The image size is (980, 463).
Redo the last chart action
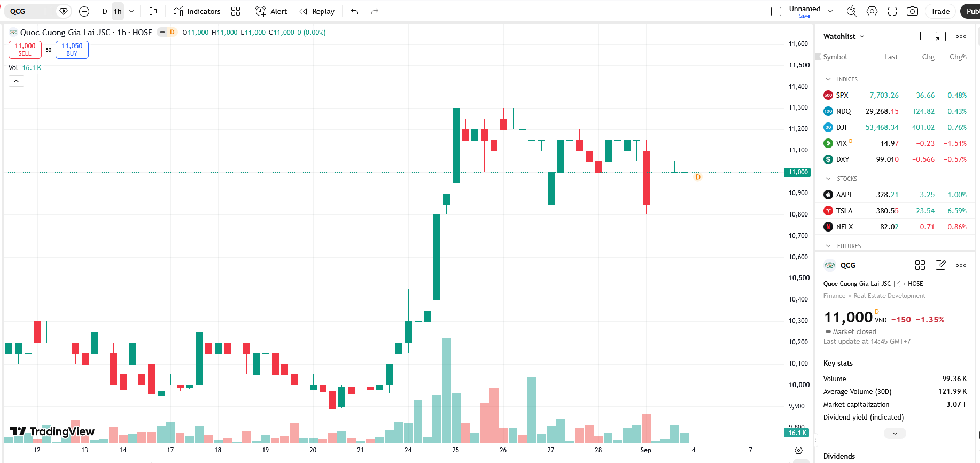pyautogui.click(x=375, y=11)
